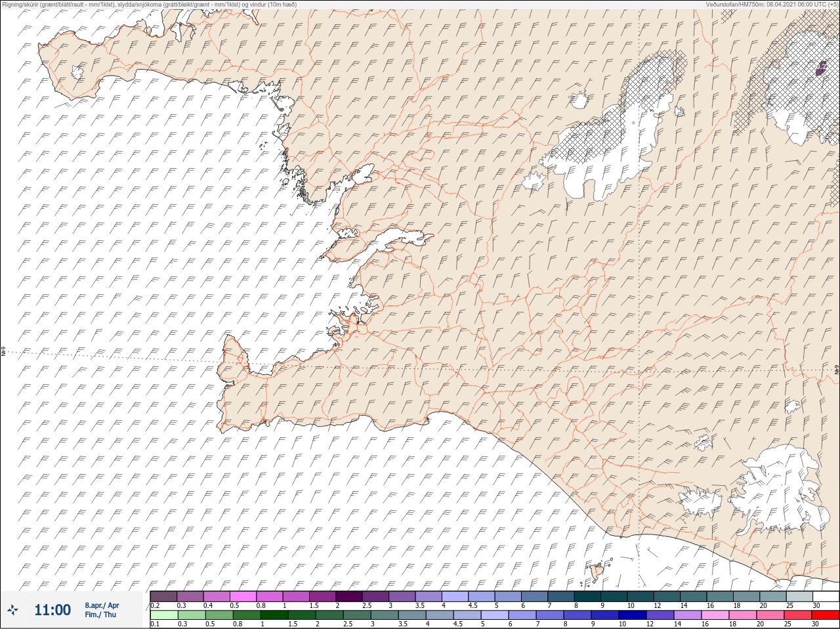Image resolution: width=840 pixels, height=629 pixels.
Task: Click the 'Fim./ Thu' weekday text
Action: click(100, 615)
